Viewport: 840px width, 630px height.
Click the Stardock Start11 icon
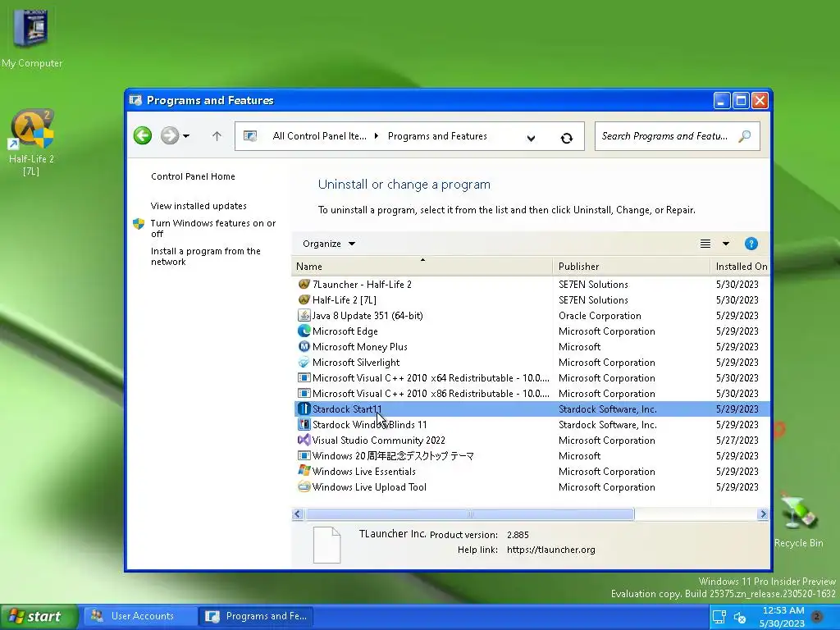(304, 409)
